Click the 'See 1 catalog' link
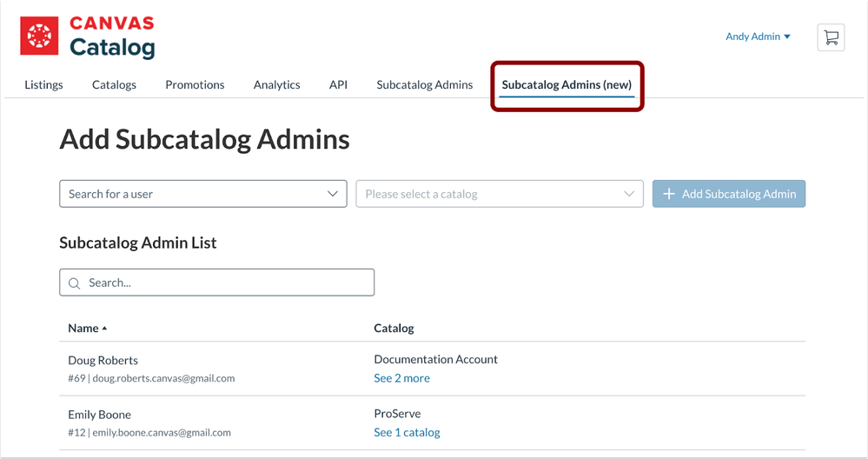This screenshot has height=459, width=868. pyautogui.click(x=407, y=432)
